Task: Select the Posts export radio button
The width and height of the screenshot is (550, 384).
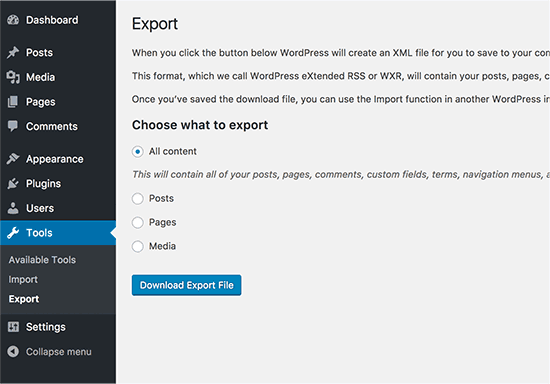Action: [138, 198]
